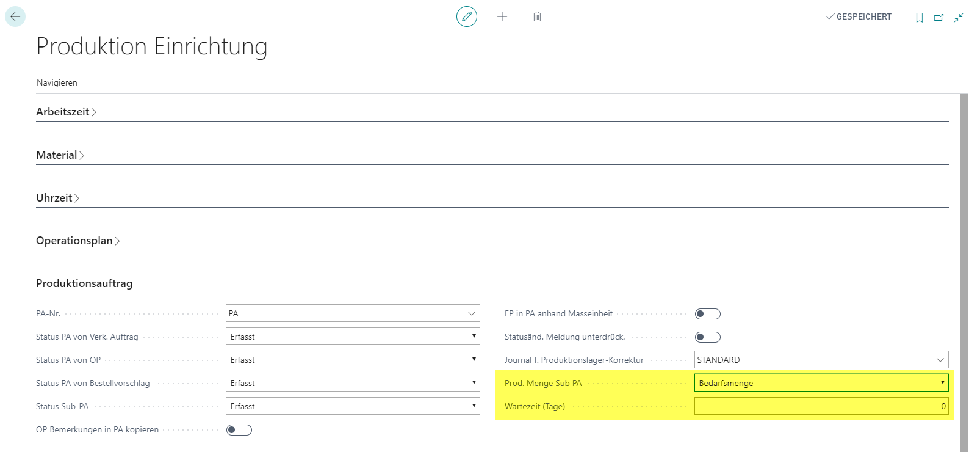Open the Prod. Menge Sub PA dropdown
Screen dimensions: 980x452
pos(821,383)
